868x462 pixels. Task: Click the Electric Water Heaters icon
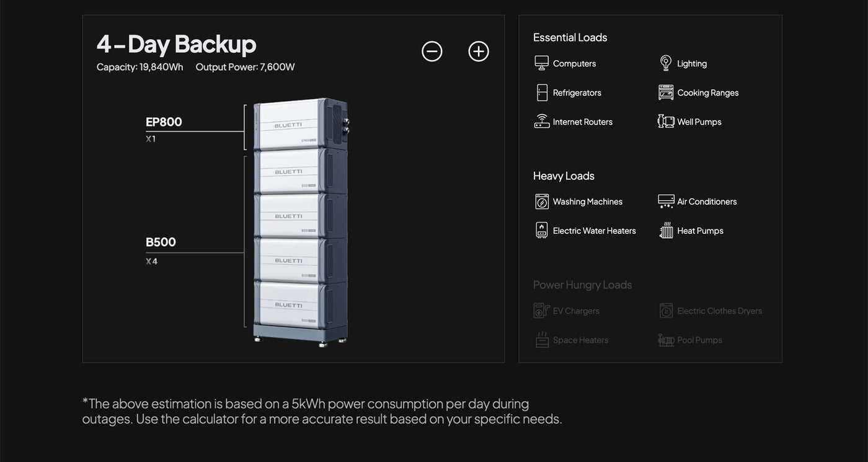coord(542,231)
